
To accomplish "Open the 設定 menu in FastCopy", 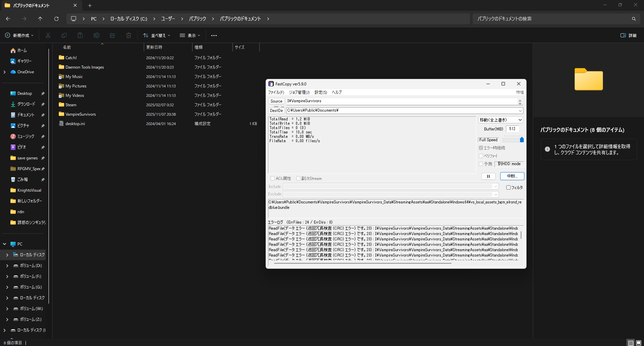I will 320,92.
